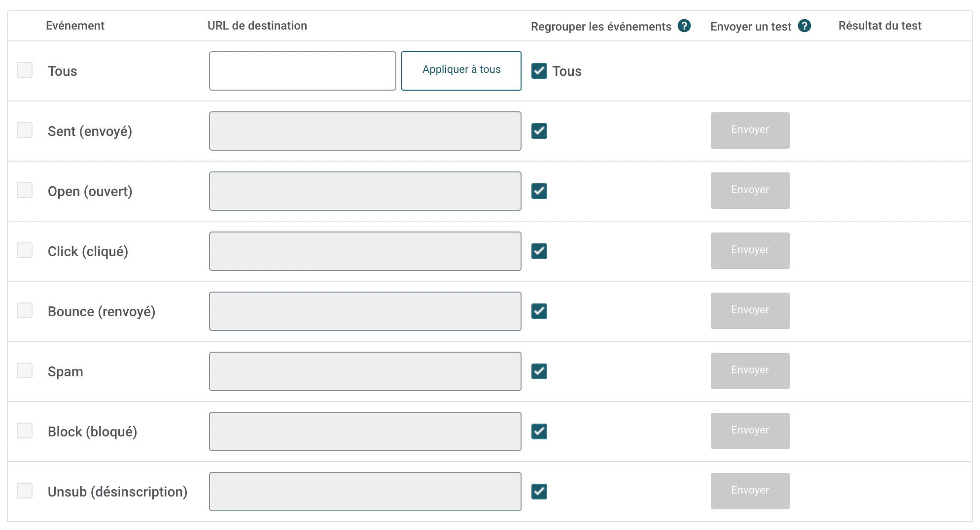Uncheck grouping checkbox for Sent (envoyé)
This screenshot has height=530, width=980.
(539, 131)
